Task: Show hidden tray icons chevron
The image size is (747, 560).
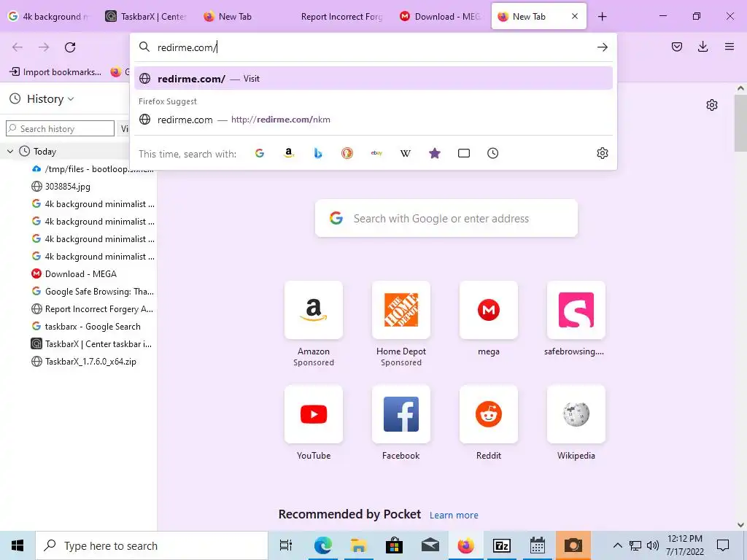Action: click(x=617, y=545)
